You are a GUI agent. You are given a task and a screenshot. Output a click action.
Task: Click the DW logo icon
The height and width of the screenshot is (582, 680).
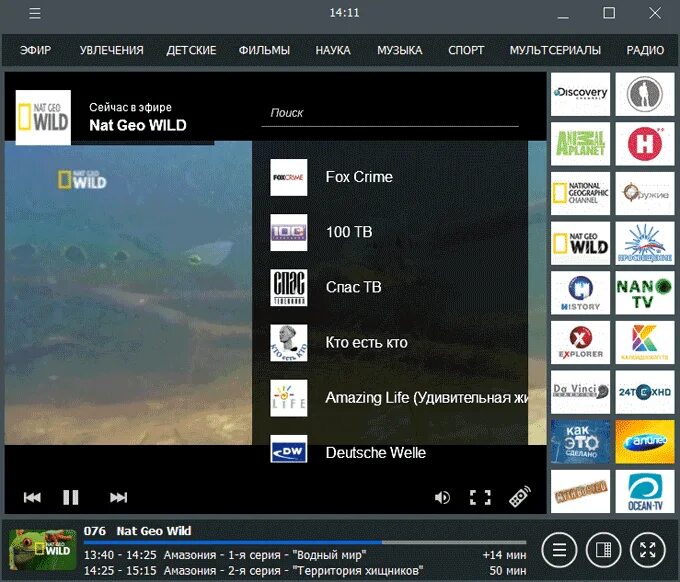pos(289,449)
